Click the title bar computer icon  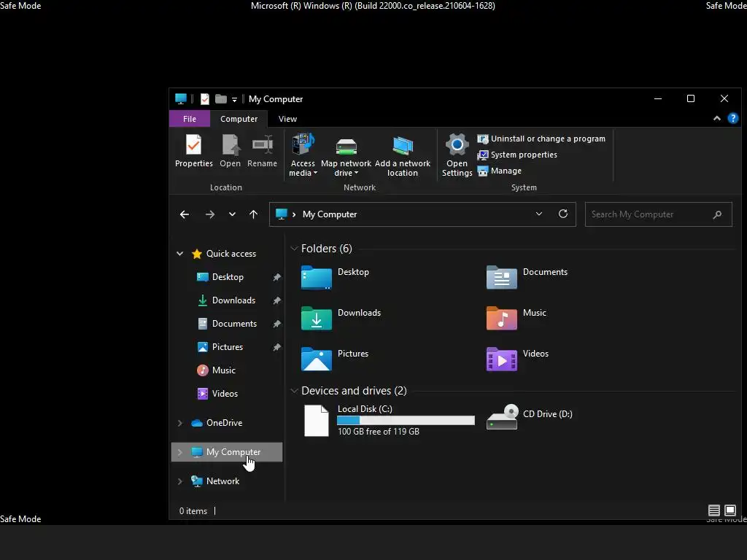(x=181, y=99)
